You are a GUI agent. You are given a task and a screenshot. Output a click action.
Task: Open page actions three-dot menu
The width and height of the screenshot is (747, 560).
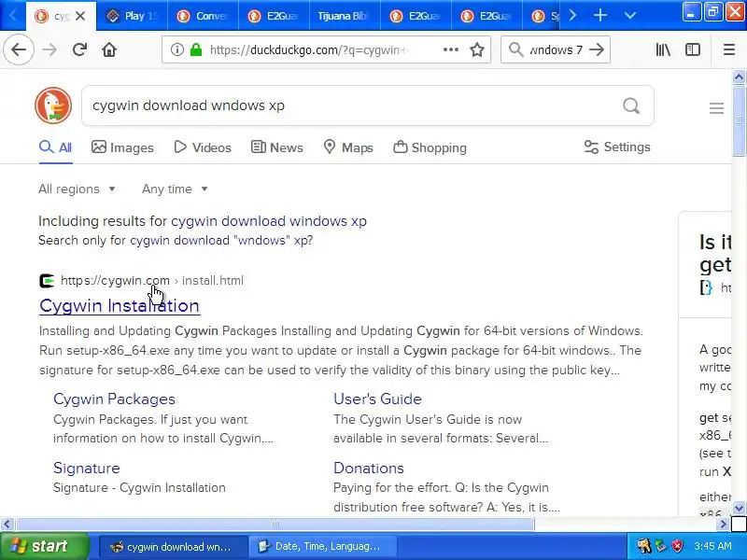point(450,49)
